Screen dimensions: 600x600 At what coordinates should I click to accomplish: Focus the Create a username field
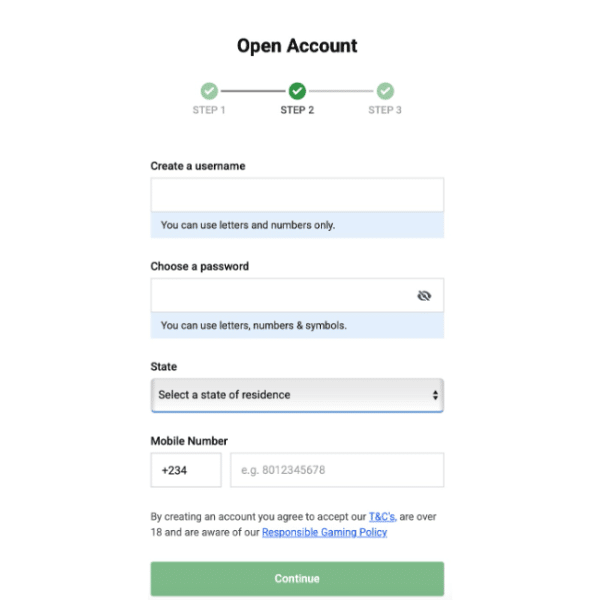tap(297, 195)
